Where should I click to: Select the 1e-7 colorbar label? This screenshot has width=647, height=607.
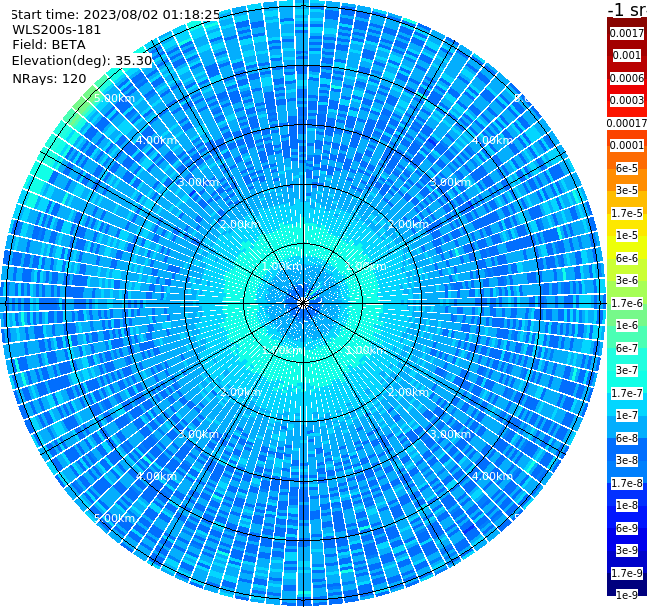pos(627,415)
